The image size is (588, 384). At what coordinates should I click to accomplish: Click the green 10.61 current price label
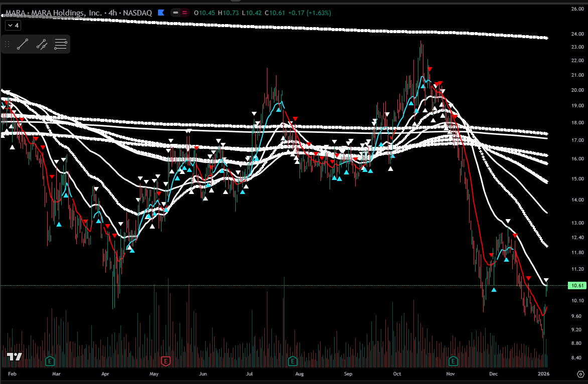pyautogui.click(x=577, y=285)
